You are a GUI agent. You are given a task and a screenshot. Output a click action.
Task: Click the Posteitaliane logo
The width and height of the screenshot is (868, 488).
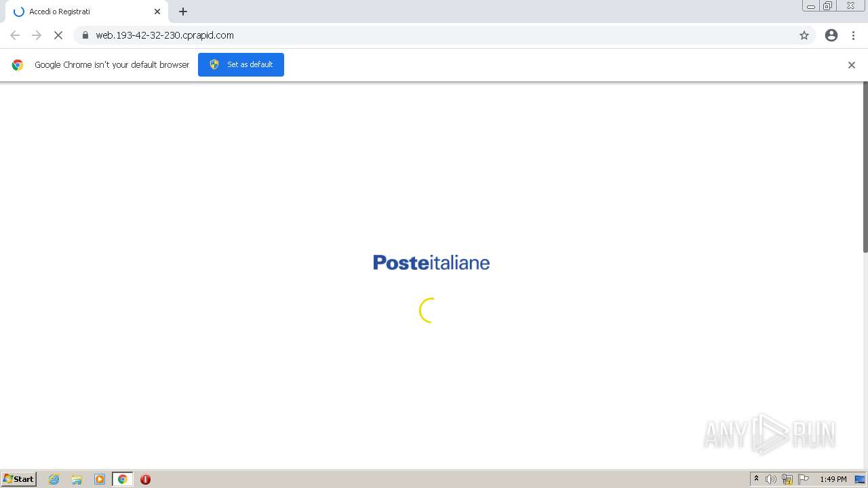click(431, 262)
